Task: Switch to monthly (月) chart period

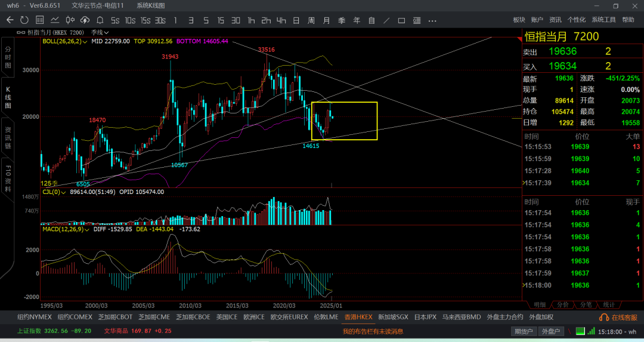Action: [x=327, y=20]
